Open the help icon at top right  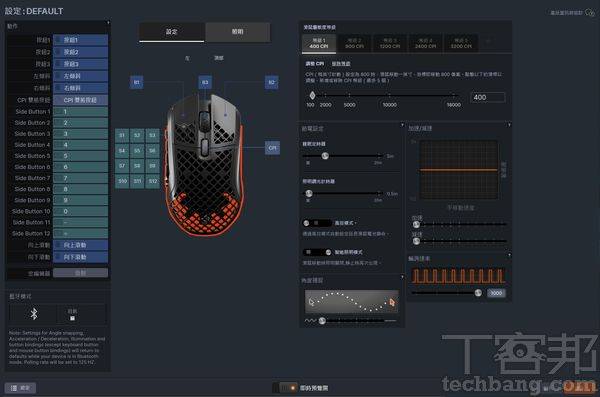pos(589,13)
